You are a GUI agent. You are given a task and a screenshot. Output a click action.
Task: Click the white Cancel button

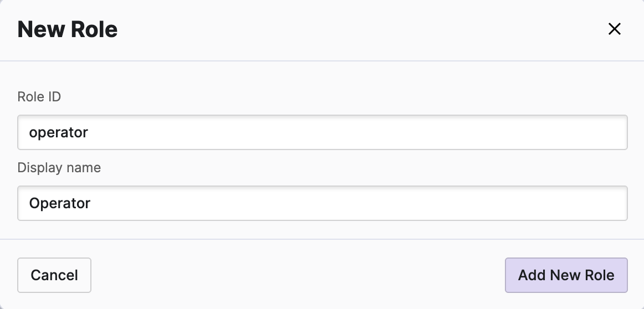pos(54,275)
